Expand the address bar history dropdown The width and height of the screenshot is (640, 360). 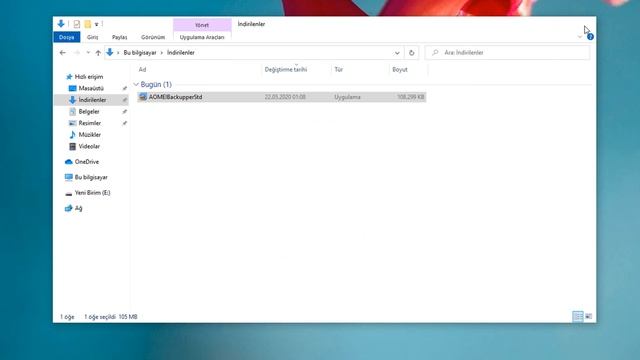point(397,53)
